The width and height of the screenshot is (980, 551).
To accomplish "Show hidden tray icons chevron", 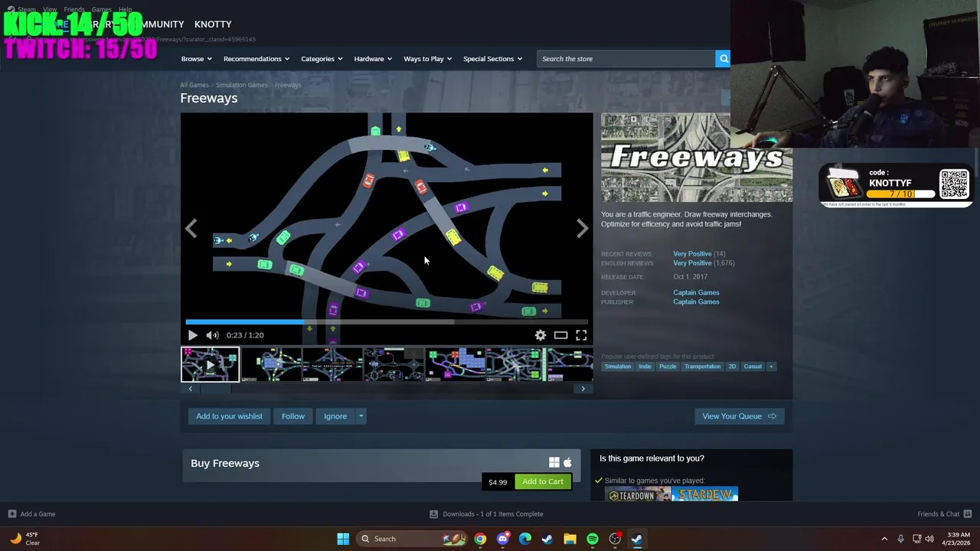I will (884, 539).
